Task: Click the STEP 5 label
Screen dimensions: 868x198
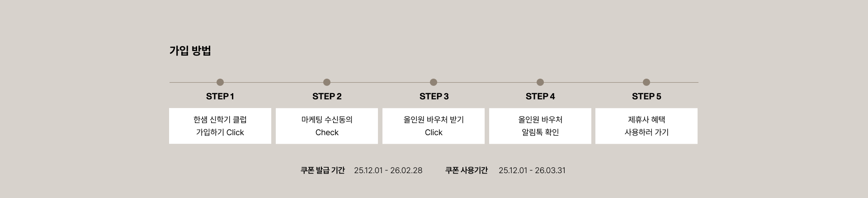Action: pyautogui.click(x=646, y=96)
